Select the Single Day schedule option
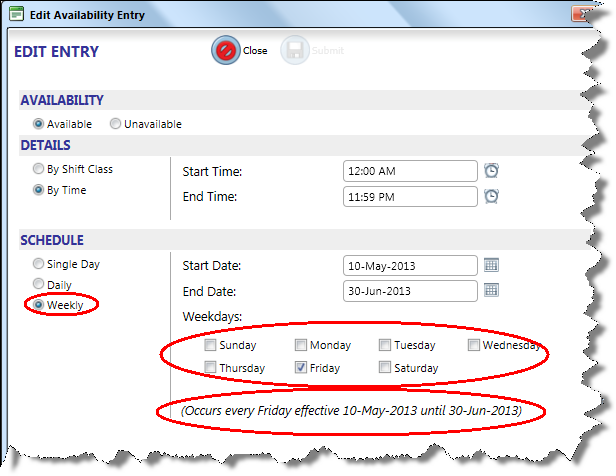The width and height of the screenshot is (616, 476). click(x=39, y=265)
